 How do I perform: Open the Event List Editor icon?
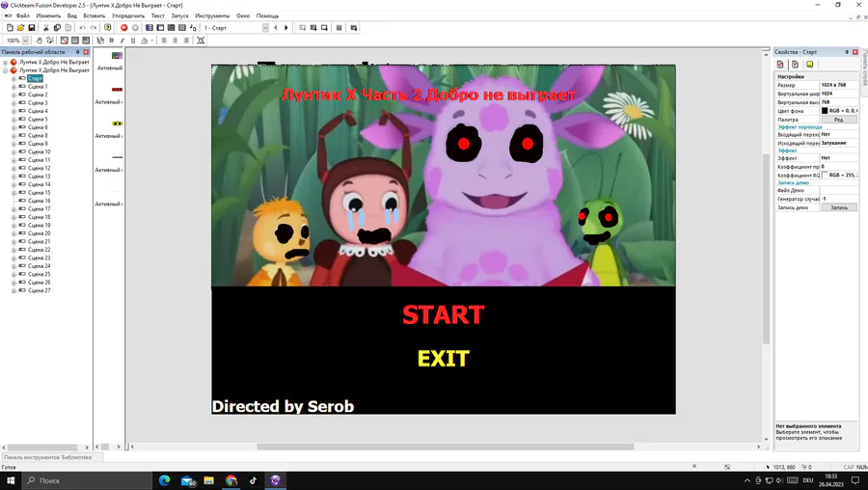point(182,28)
